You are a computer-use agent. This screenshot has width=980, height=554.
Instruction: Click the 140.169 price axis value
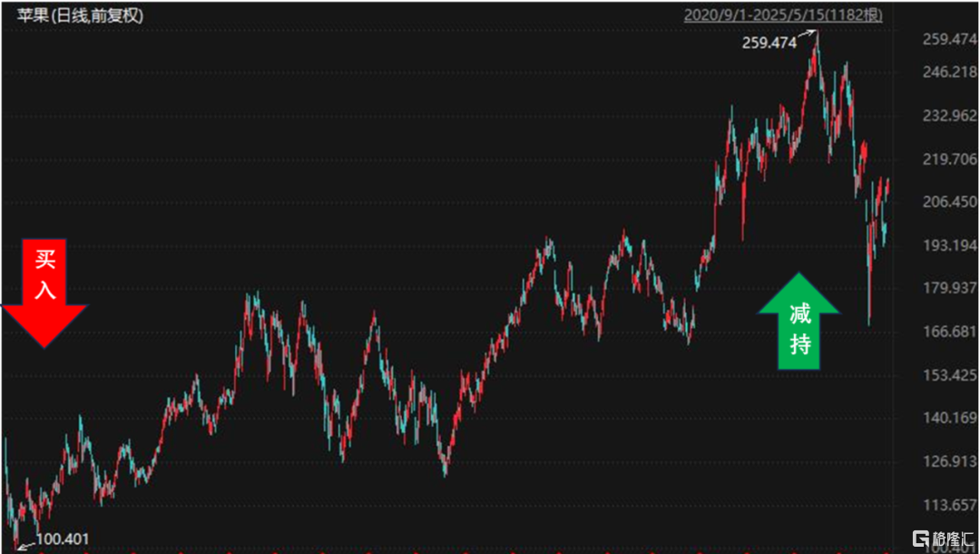[950, 418]
